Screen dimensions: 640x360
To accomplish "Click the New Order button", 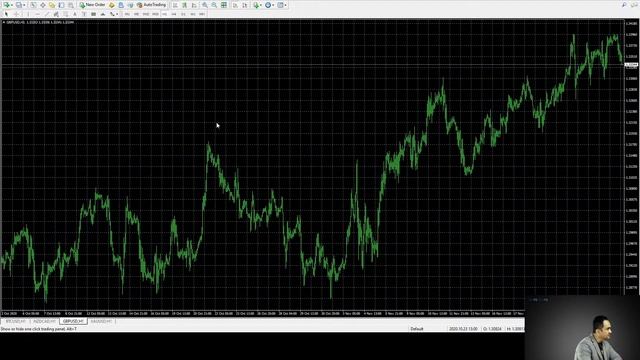I will (93, 5).
